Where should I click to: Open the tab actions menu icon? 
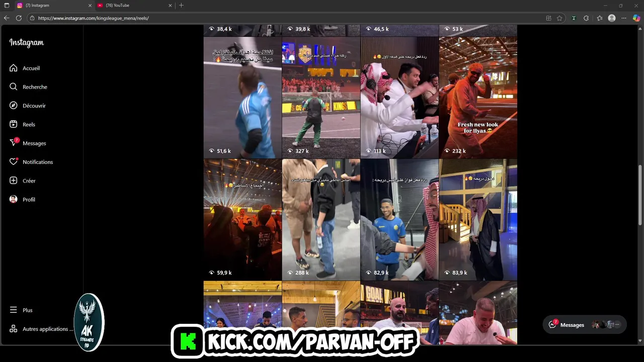click(x=7, y=6)
